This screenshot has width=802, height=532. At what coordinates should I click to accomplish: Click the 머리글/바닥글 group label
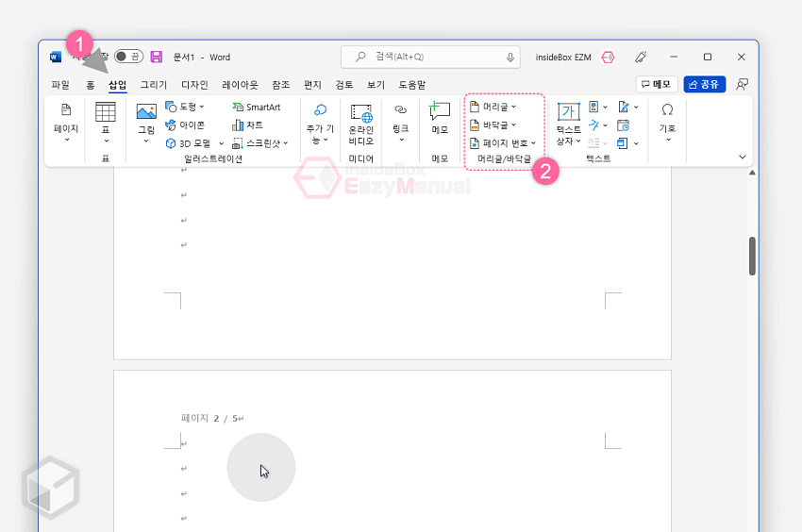[x=504, y=159]
